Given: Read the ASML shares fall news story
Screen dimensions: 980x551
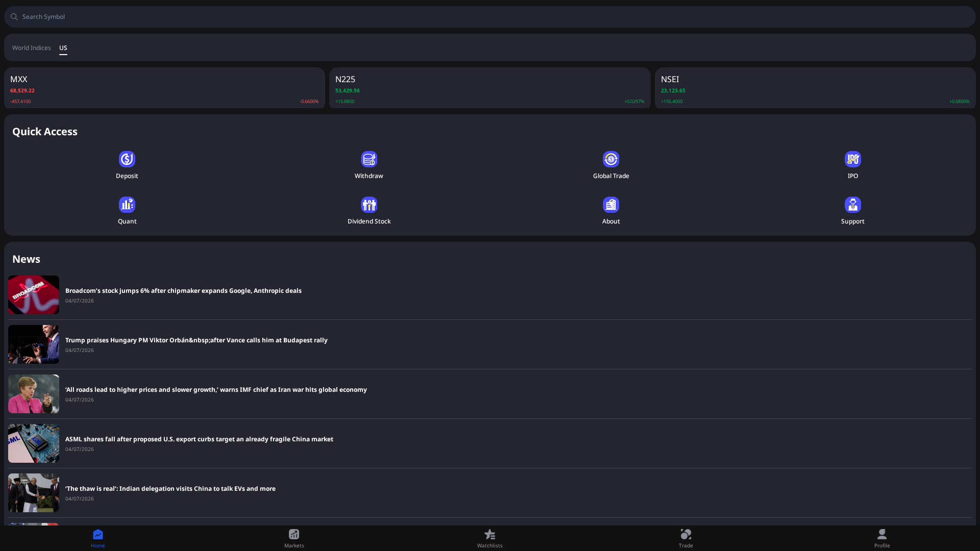Looking at the screenshot, I should click(199, 439).
